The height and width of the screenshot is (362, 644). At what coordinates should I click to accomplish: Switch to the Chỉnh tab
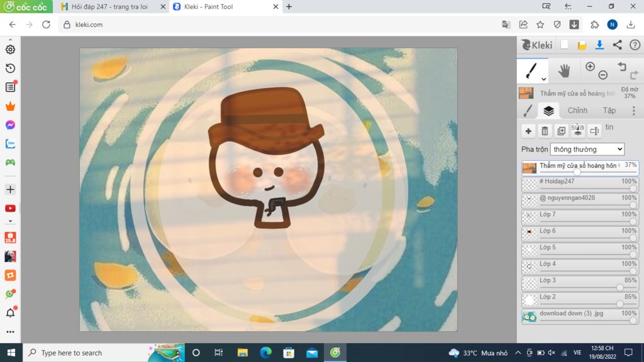click(x=577, y=111)
